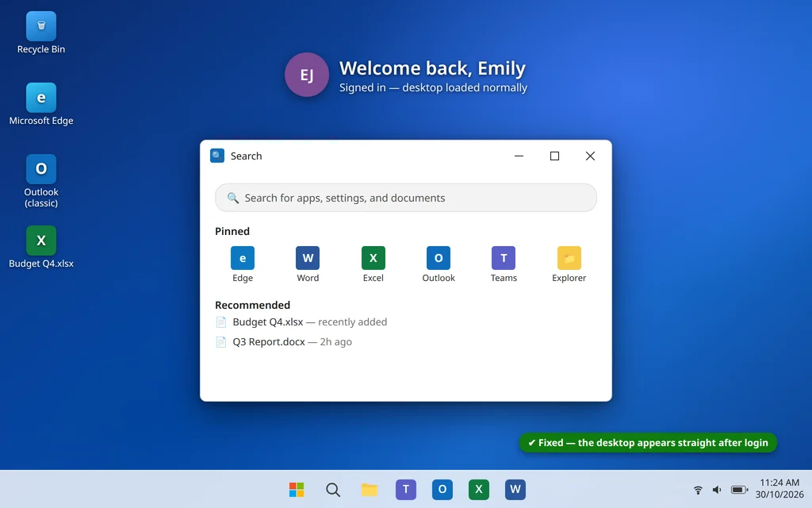Screen dimensions: 812x508
Task: Open File Explorer from the taskbar
Action: click(x=370, y=489)
